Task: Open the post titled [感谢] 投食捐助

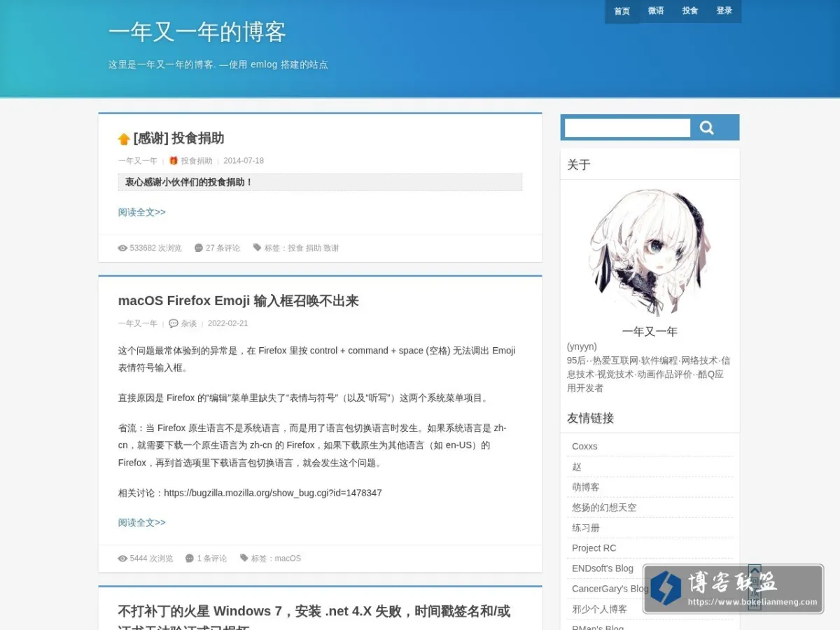Action: click(x=178, y=139)
